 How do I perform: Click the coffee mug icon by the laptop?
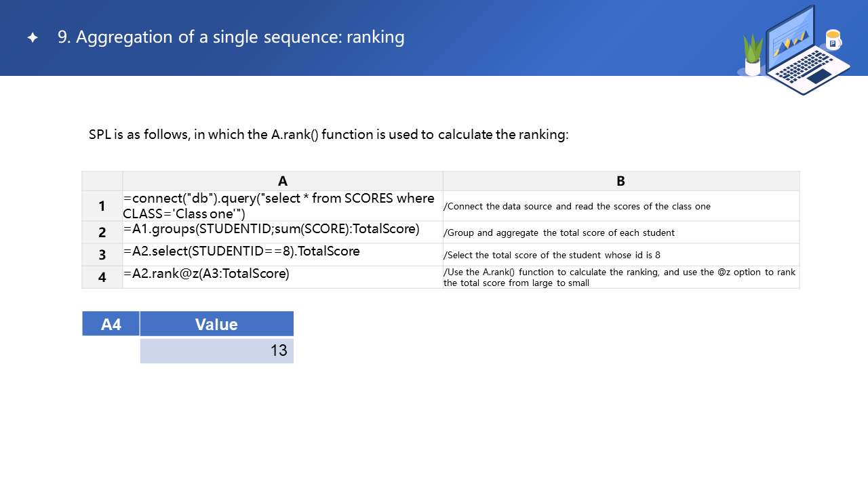[x=833, y=39]
